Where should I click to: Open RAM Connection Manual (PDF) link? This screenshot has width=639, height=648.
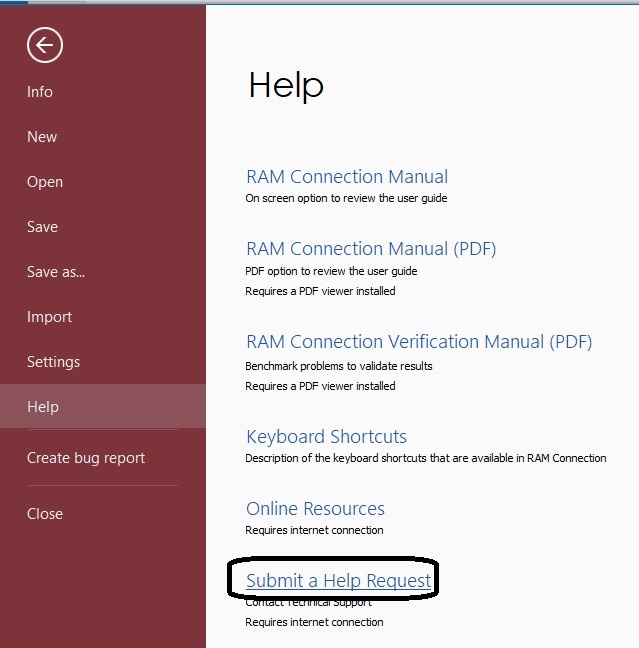click(x=371, y=249)
